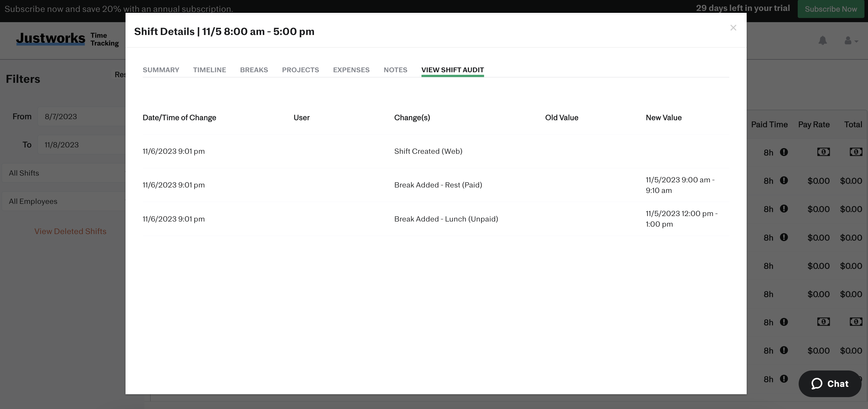Select the View Shift Audit tab
This screenshot has height=409, width=868.
pyautogui.click(x=453, y=70)
